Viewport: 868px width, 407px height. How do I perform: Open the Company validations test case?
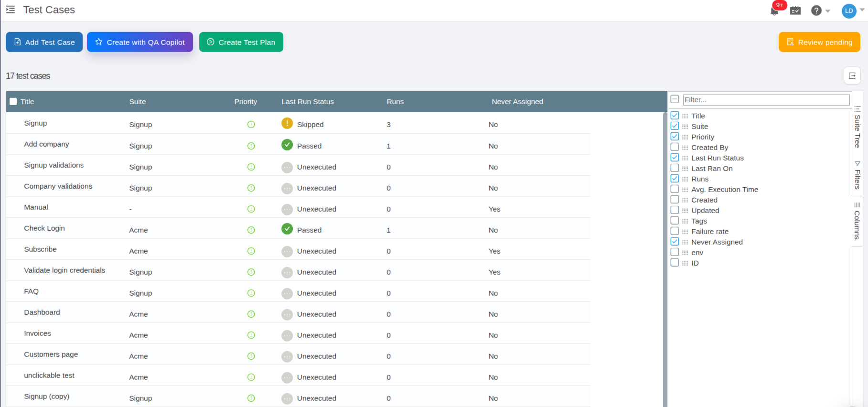pos(58,186)
